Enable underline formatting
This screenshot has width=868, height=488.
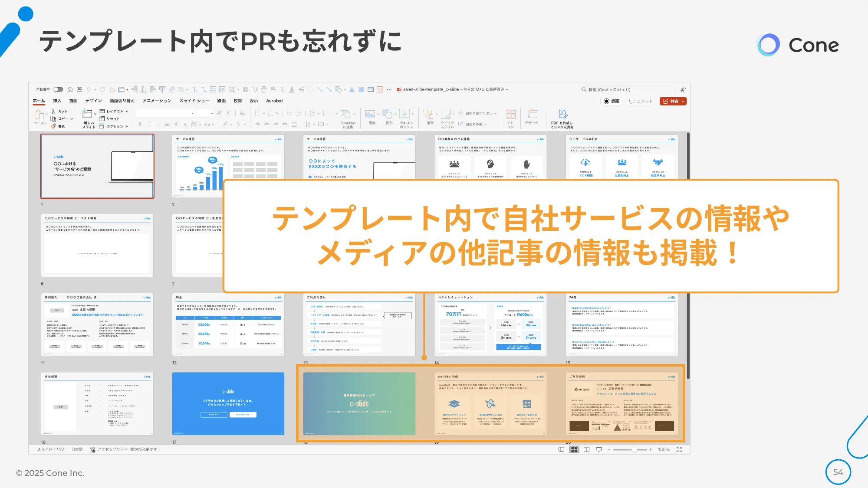157,124
